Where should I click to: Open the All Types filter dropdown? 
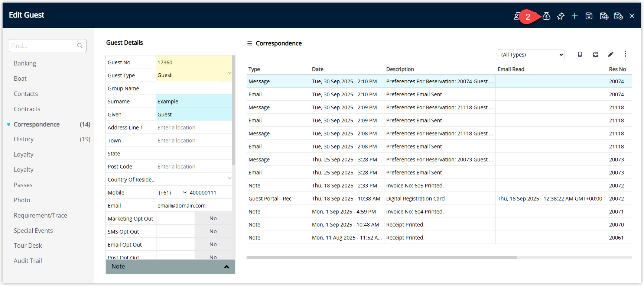coord(531,55)
